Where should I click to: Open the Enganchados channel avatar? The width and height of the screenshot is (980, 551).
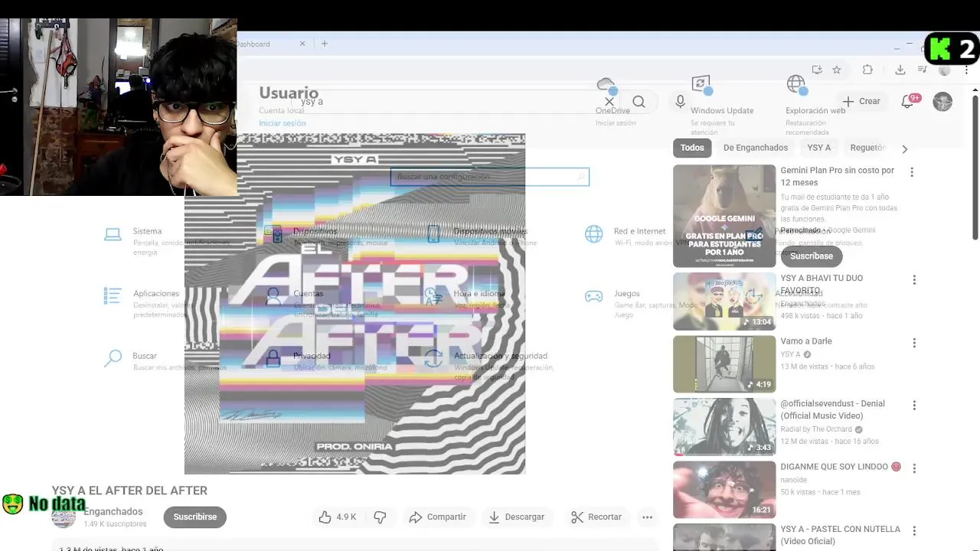pyautogui.click(x=64, y=517)
